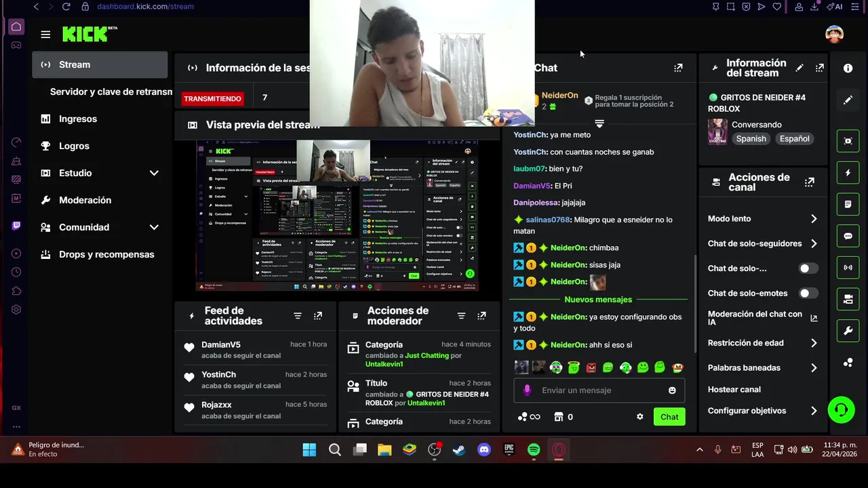Click the chat panel scrollbar
This screenshot has height=488, width=868.
694,303
